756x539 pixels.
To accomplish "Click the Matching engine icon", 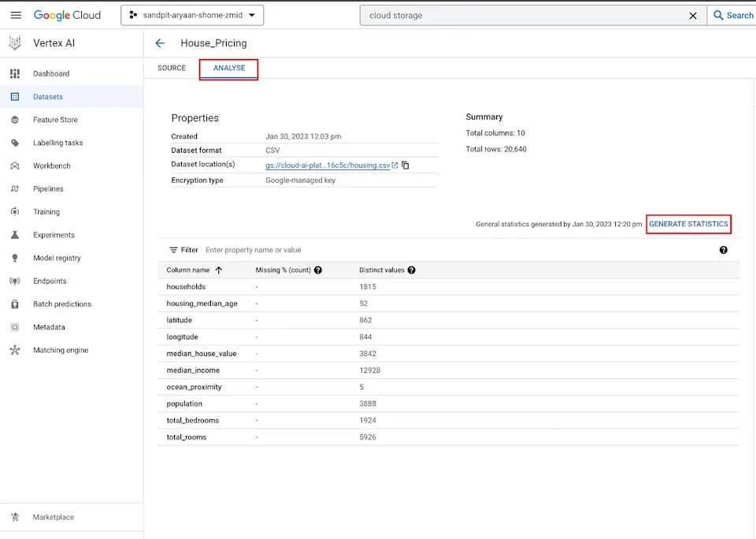I will pos(15,351).
